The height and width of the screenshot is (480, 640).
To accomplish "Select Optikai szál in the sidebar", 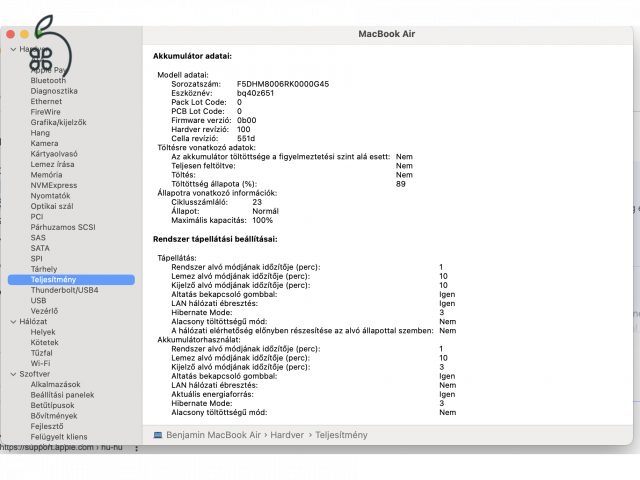I will coord(52,206).
